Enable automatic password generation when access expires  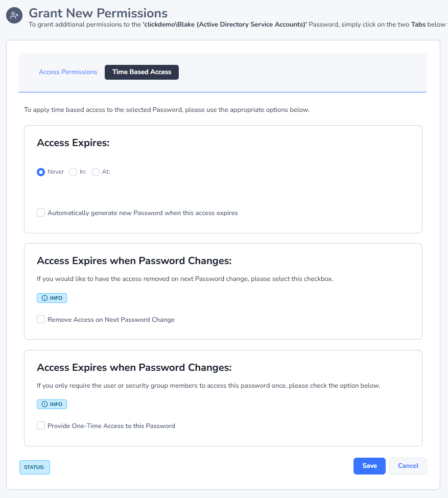[41, 212]
